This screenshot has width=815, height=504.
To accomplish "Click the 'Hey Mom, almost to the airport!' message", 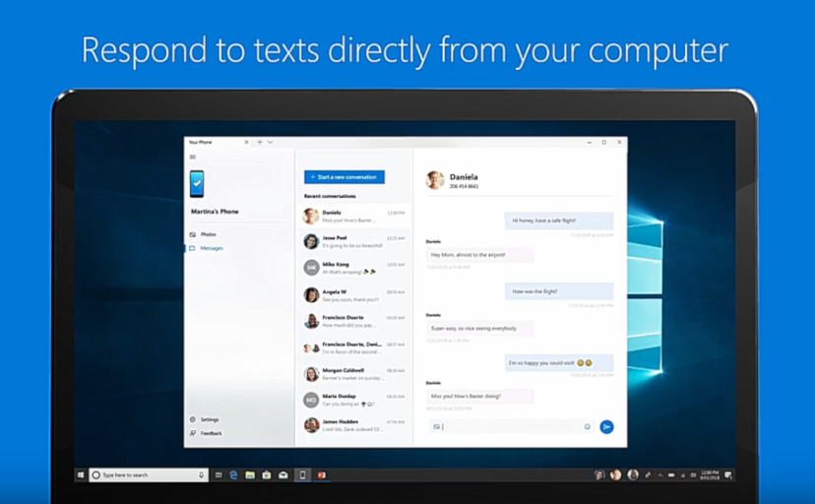I will (x=479, y=255).
